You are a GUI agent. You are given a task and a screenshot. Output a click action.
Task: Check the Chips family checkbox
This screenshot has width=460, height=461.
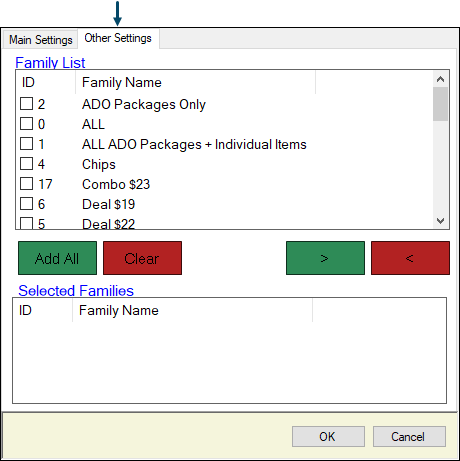[x=27, y=164]
